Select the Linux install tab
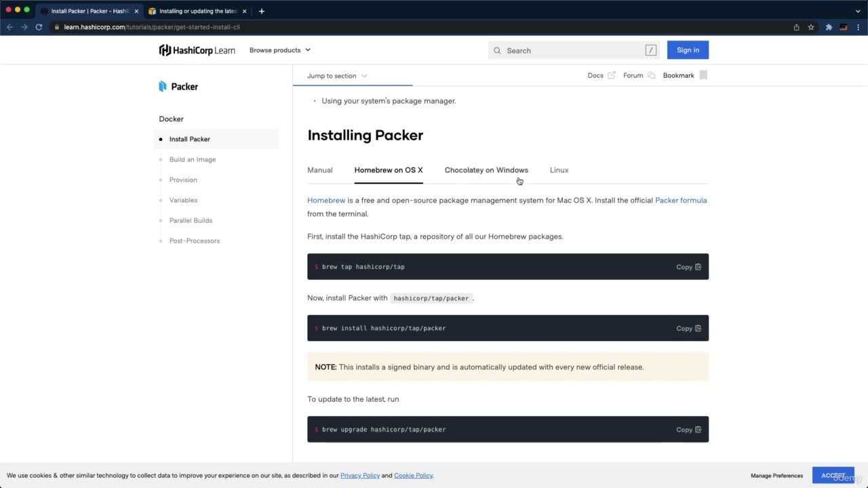This screenshot has width=868, height=488. click(x=559, y=170)
